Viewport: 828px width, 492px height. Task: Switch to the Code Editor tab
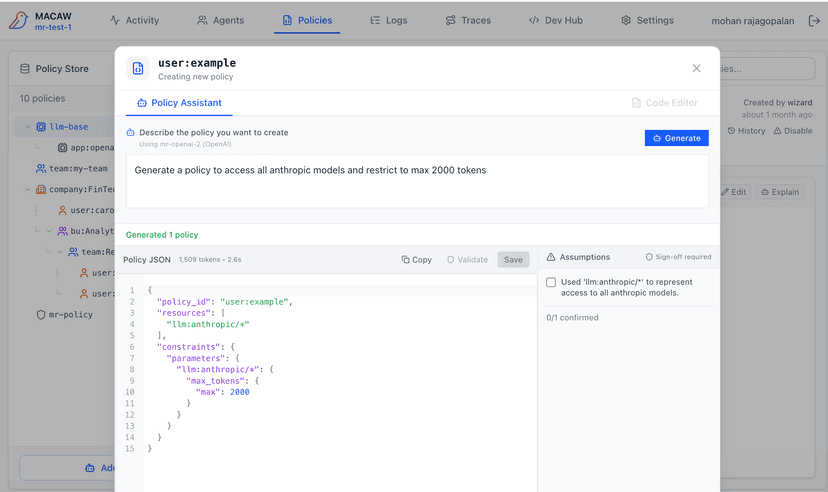(665, 103)
